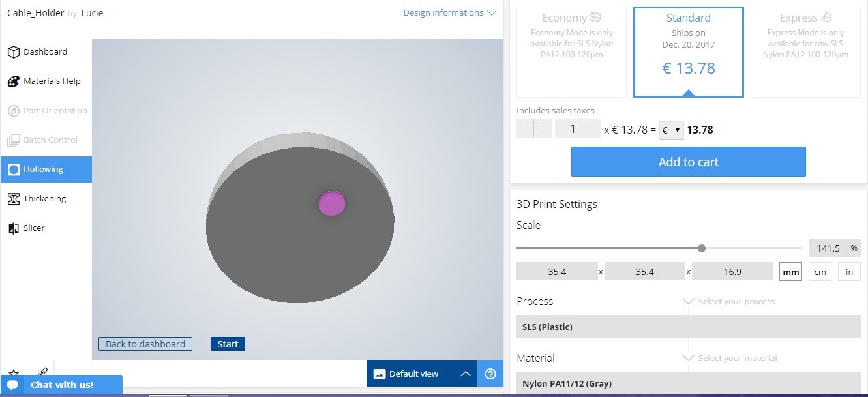The width and height of the screenshot is (868, 397).
Task: Click the Cable_Holder design title
Action: pyautogui.click(x=35, y=13)
